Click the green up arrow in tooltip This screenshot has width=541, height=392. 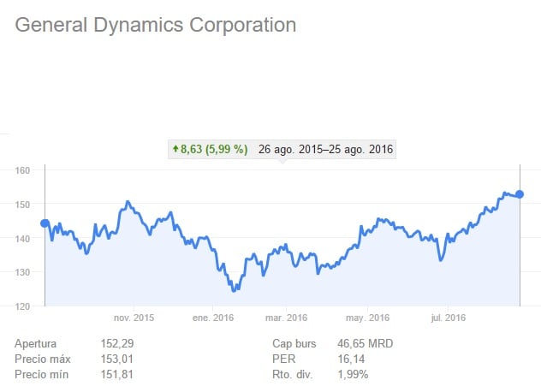(x=176, y=149)
